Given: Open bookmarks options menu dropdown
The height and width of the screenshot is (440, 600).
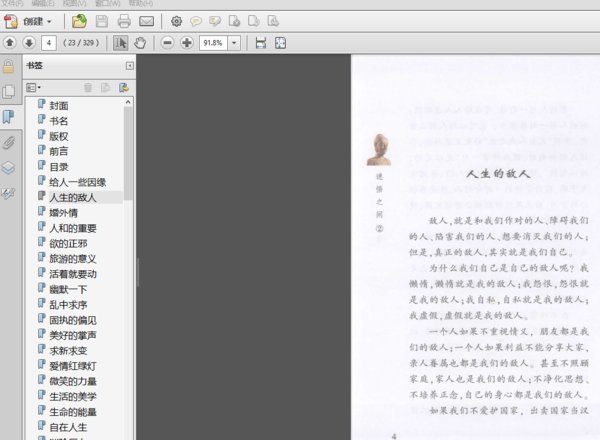Looking at the screenshot, I should 33,88.
